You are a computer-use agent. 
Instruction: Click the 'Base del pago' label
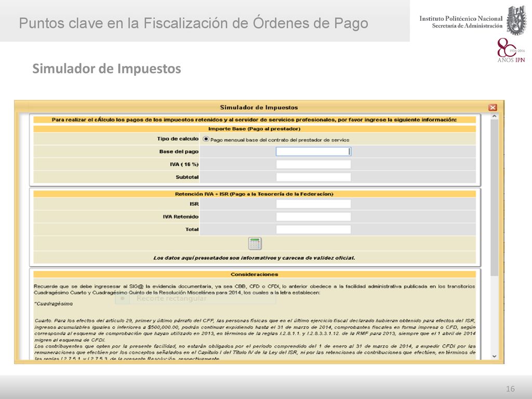pos(179,152)
